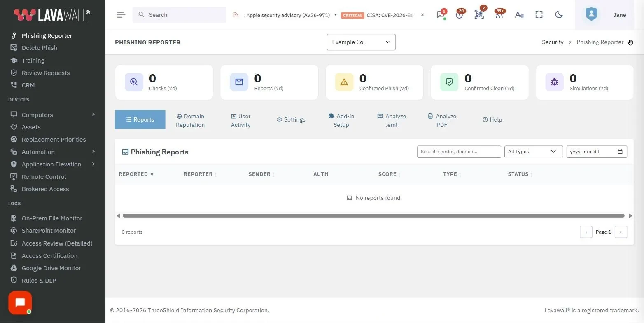Click the Confirmed Clean shield icon
Image resolution: width=644 pixels, height=323 pixels.
(x=449, y=82)
